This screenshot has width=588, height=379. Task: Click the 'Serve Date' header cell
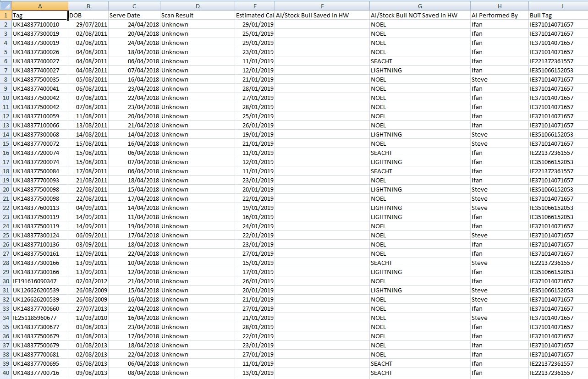pyautogui.click(x=134, y=15)
